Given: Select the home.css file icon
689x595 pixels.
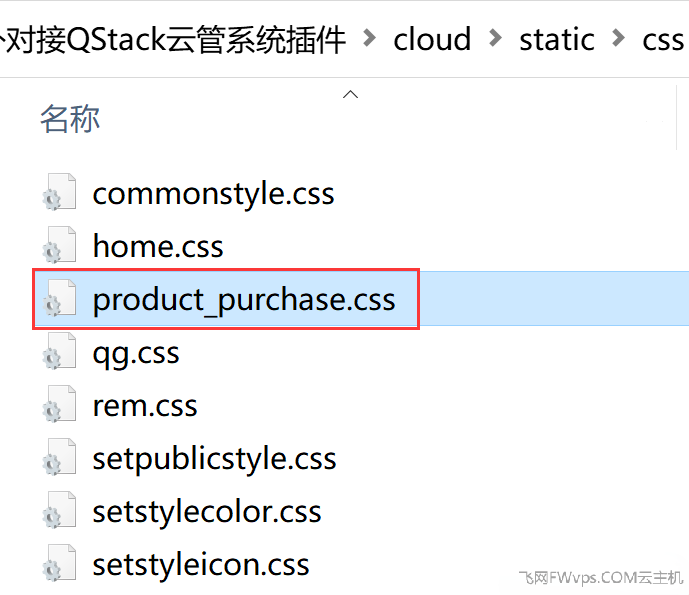Looking at the screenshot, I should 59,245.
